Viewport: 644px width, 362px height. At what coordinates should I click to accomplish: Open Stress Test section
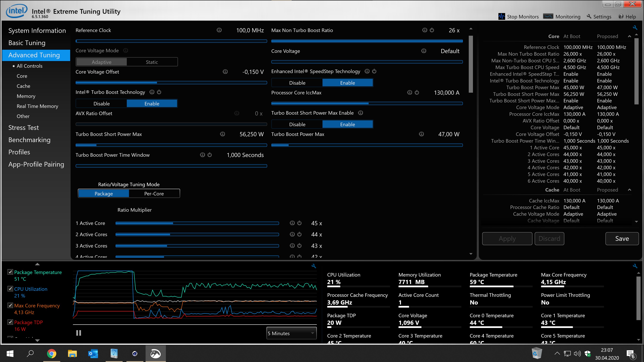point(23,127)
